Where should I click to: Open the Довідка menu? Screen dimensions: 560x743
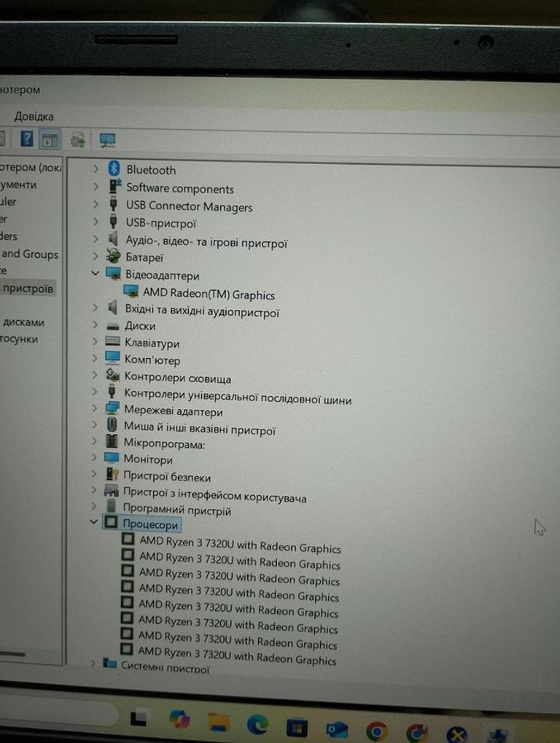click(34, 117)
